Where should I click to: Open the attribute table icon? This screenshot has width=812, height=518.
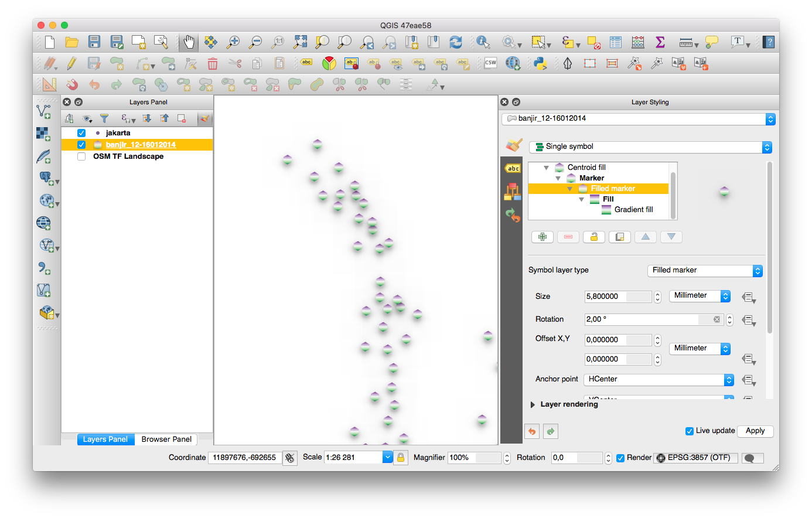tap(616, 42)
